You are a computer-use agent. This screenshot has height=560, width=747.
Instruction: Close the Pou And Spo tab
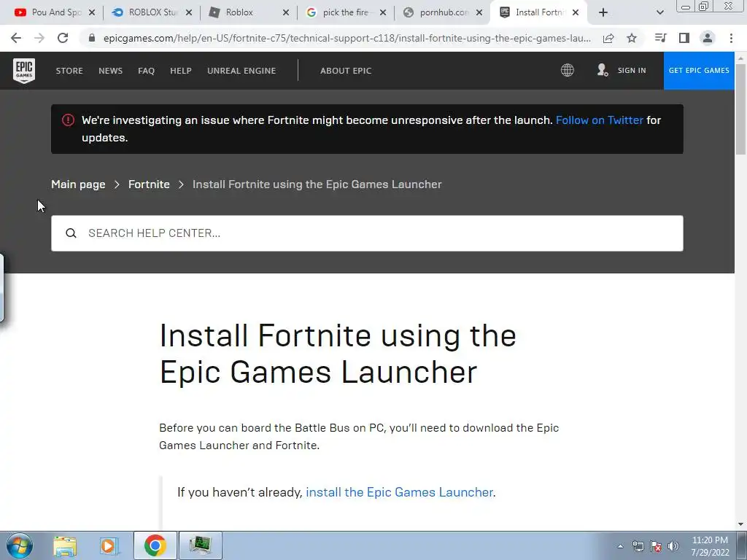[x=92, y=12]
